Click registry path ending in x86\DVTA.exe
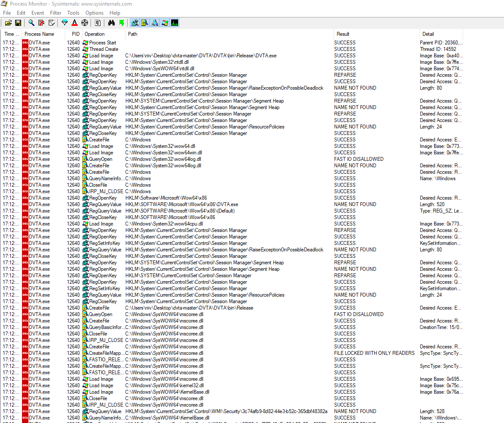The height and width of the screenshot is (423, 504). pos(182,204)
